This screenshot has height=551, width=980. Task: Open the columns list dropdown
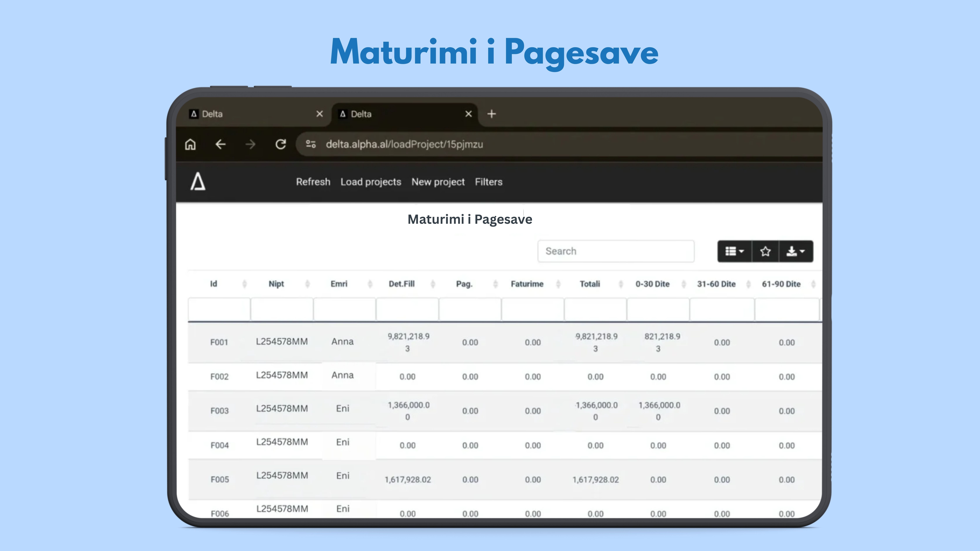735,251
